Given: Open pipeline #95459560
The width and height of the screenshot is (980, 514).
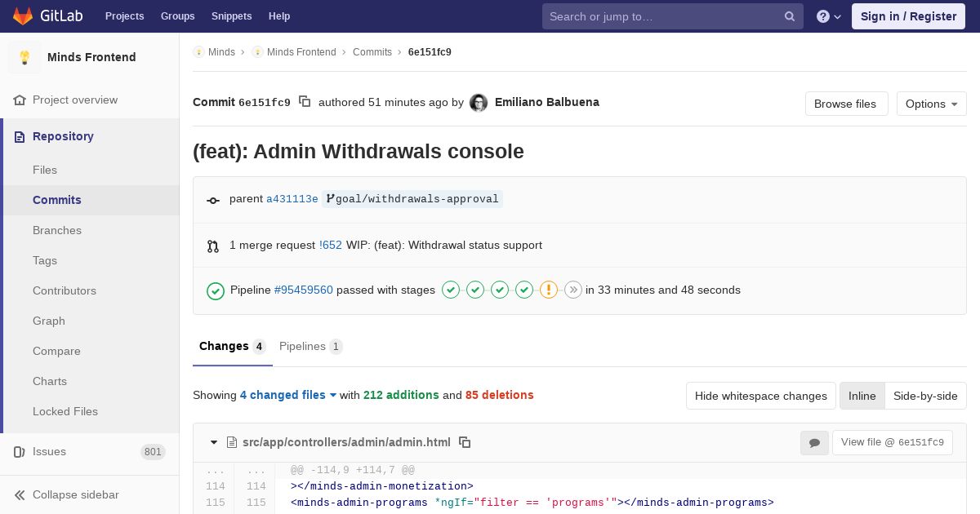Looking at the screenshot, I should coord(304,290).
